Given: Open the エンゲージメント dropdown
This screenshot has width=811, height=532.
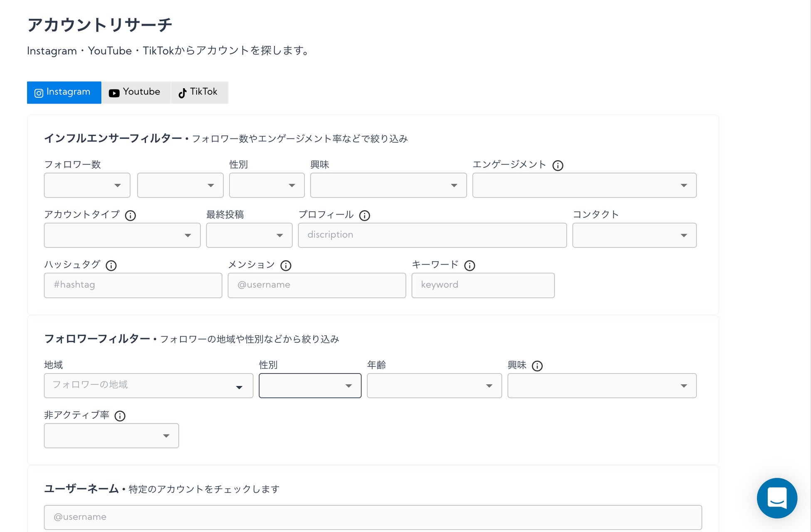Looking at the screenshot, I should [584, 186].
